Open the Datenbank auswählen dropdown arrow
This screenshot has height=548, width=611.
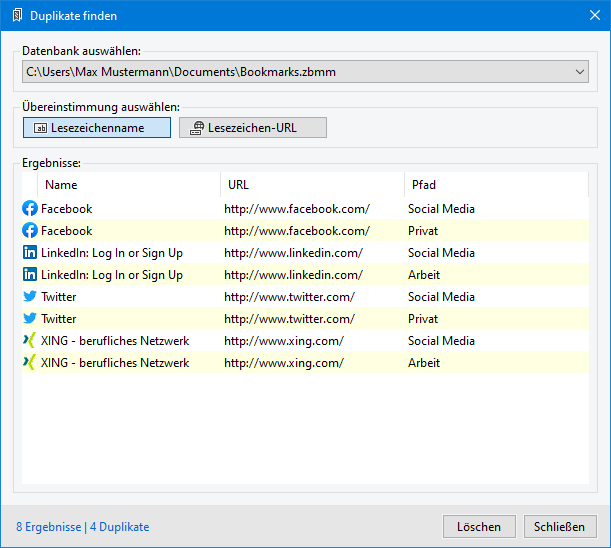pyautogui.click(x=580, y=72)
